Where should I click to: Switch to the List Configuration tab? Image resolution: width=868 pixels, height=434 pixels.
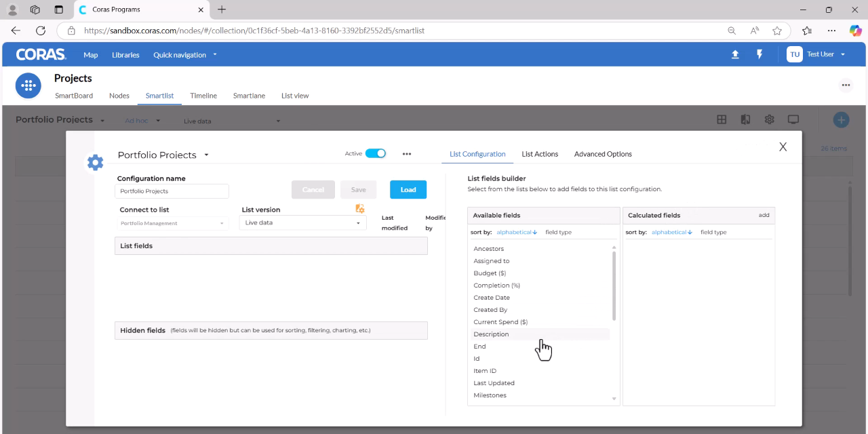pyautogui.click(x=477, y=154)
